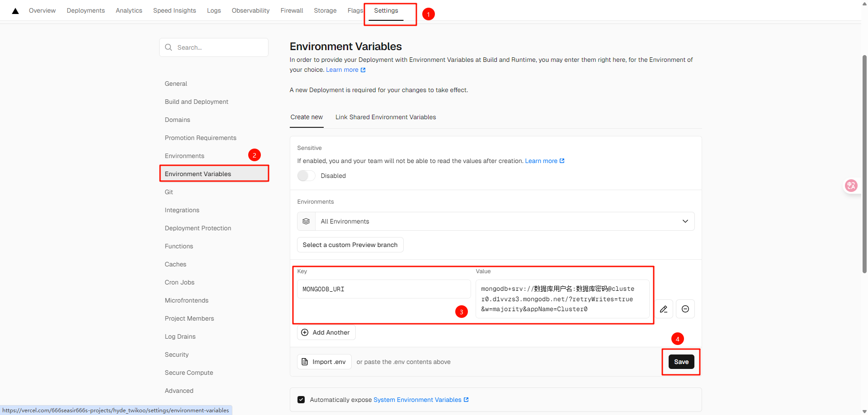Open Promotion Requirements settings

200,138
